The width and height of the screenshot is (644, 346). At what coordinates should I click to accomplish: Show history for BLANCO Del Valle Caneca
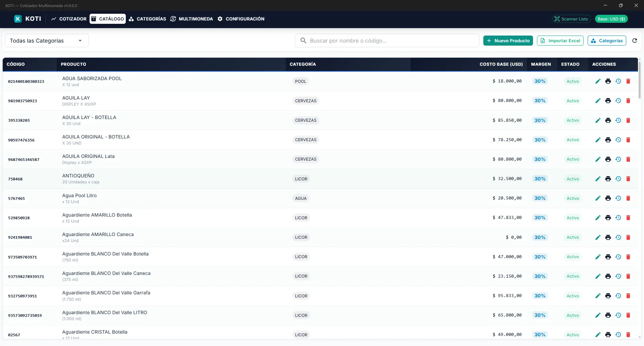[618, 276]
